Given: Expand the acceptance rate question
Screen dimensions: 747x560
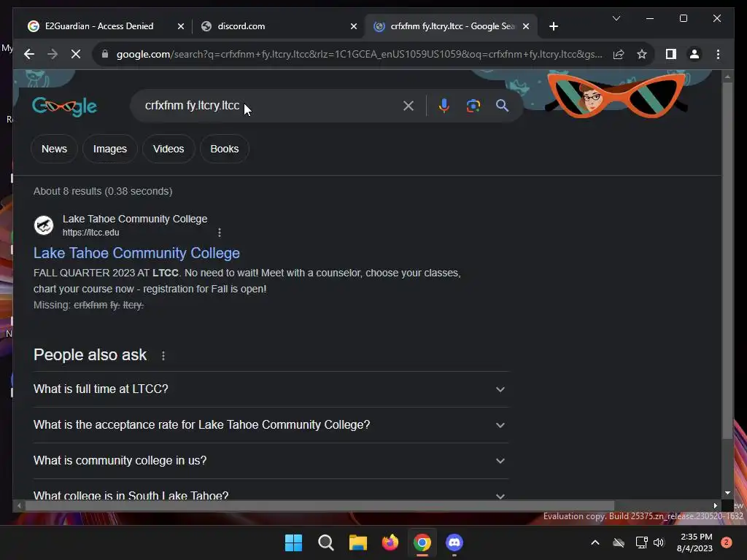Looking at the screenshot, I should click(271, 425).
